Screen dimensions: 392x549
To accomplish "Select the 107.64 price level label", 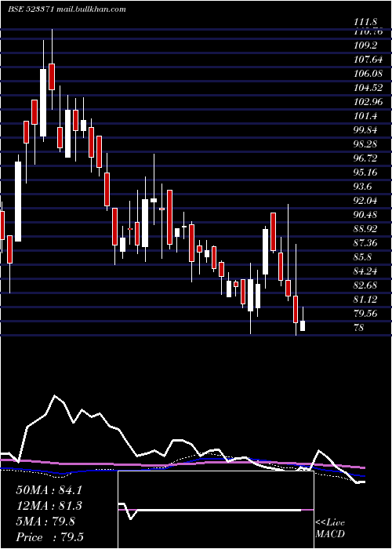I will click(x=368, y=60).
